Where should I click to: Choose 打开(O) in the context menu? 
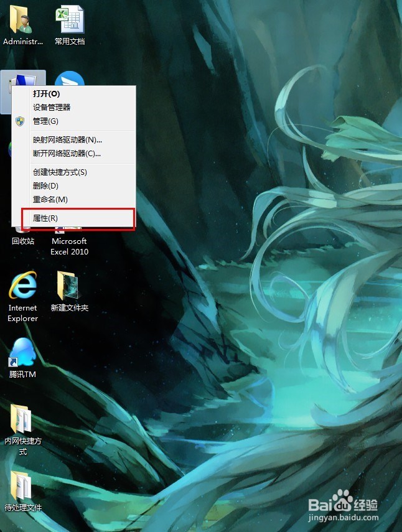point(73,93)
